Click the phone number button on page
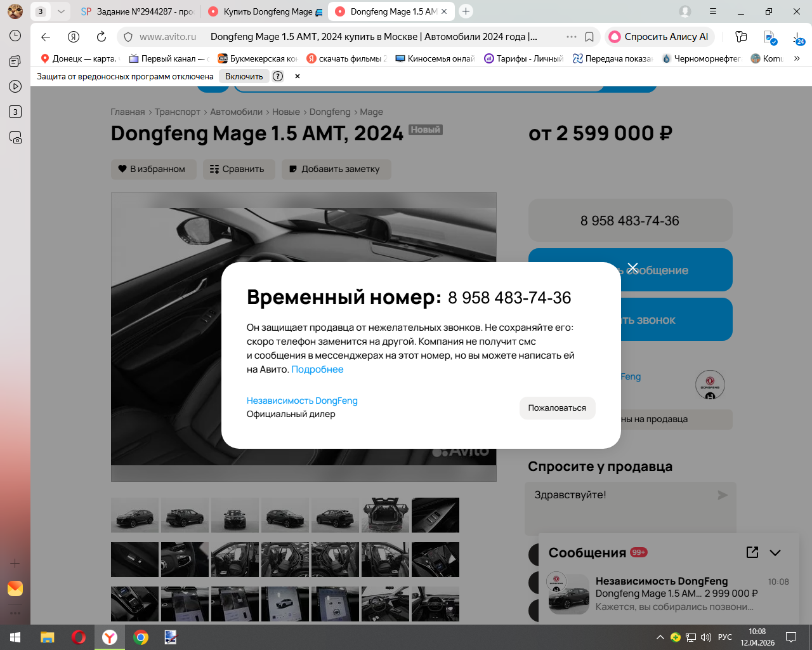This screenshot has width=812, height=650. pyautogui.click(x=630, y=221)
